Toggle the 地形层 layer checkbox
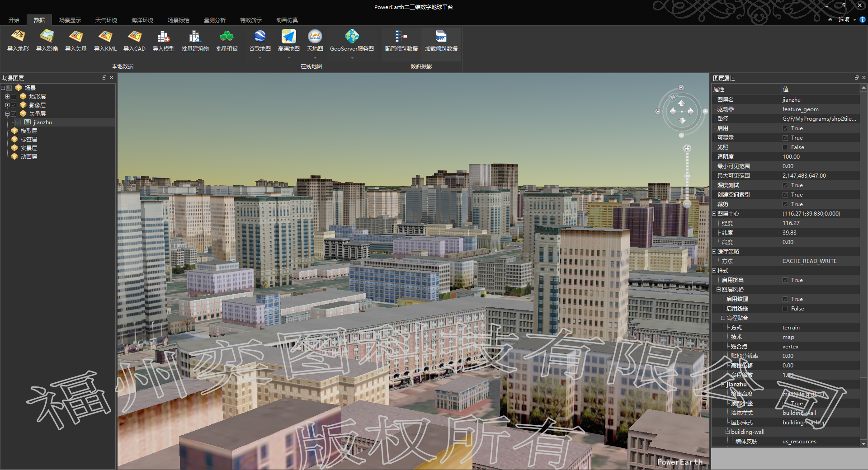The width and height of the screenshot is (868, 470). tap(14, 97)
